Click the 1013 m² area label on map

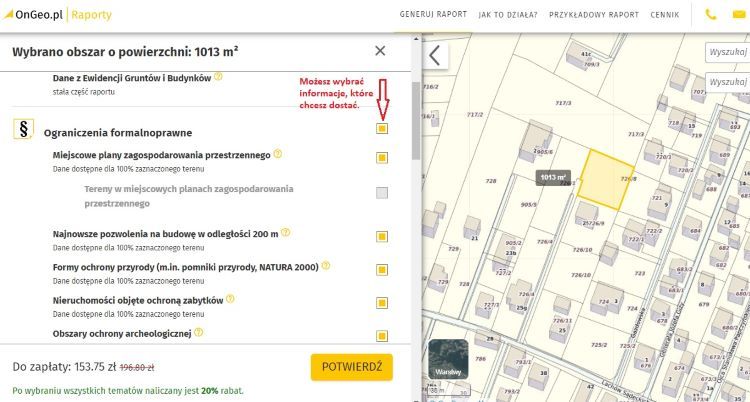point(553,178)
